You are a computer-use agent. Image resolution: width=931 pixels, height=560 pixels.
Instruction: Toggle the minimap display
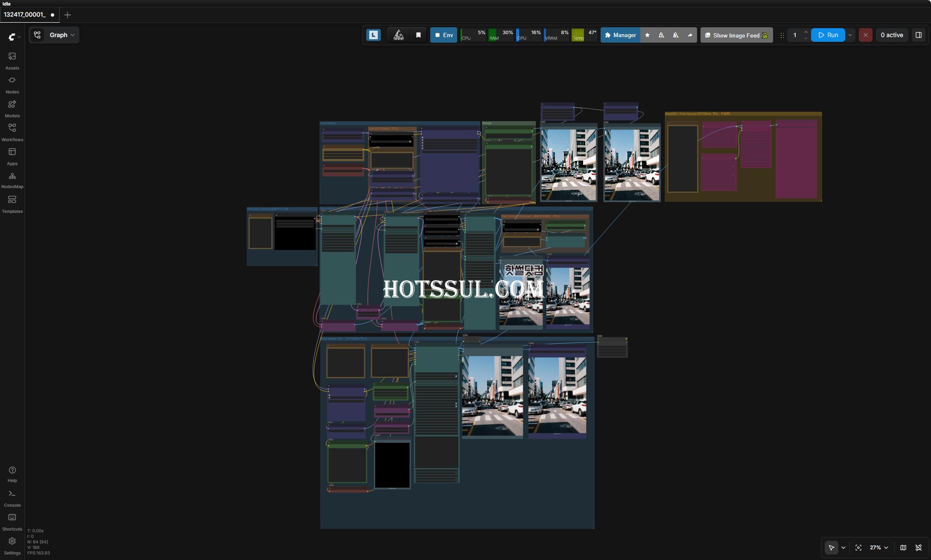tap(903, 548)
